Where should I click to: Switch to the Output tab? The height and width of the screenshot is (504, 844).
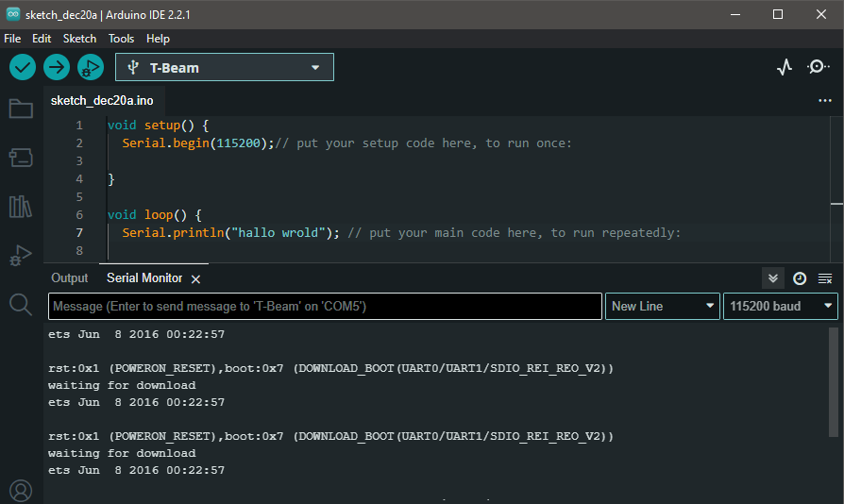[x=69, y=278]
